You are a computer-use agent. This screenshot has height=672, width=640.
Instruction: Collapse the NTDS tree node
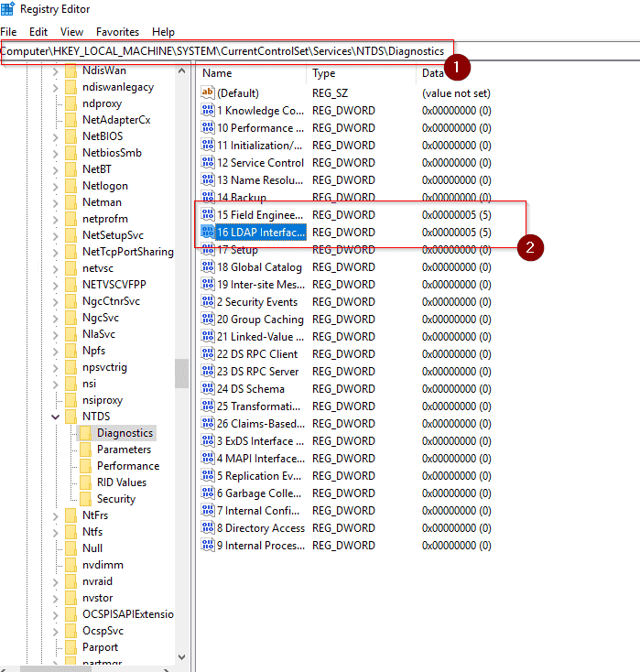pyautogui.click(x=56, y=417)
